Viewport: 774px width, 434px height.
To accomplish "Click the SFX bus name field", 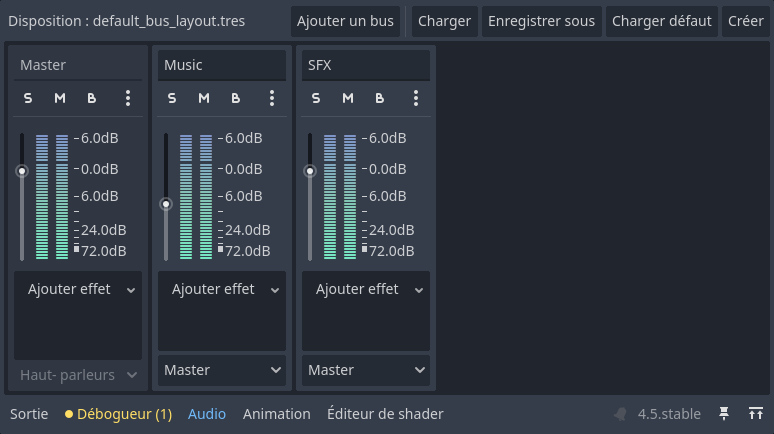I will tap(366, 65).
